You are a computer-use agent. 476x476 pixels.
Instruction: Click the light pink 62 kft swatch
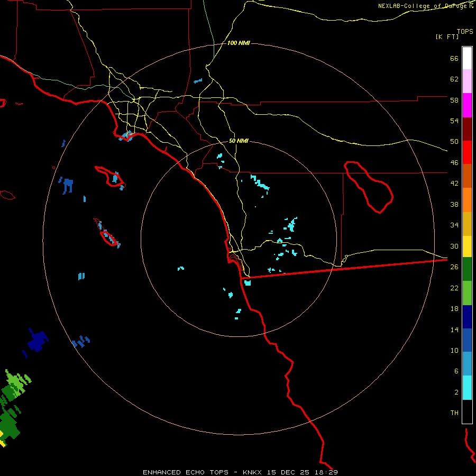click(467, 81)
